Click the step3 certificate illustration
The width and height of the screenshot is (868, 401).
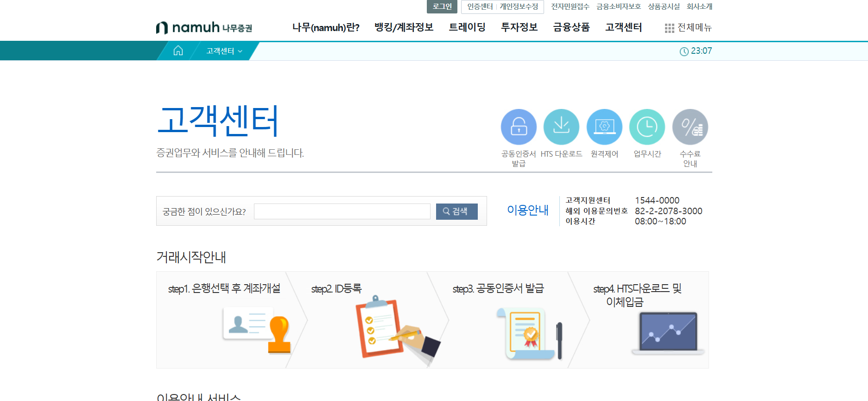pyautogui.click(x=530, y=334)
